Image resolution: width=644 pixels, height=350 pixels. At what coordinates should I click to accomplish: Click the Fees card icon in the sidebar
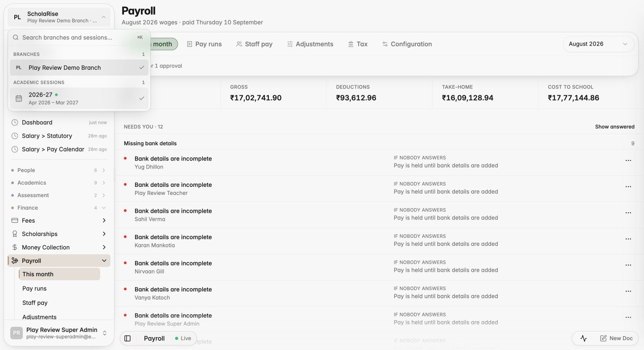pyautogui.click(x=15, y=220)
